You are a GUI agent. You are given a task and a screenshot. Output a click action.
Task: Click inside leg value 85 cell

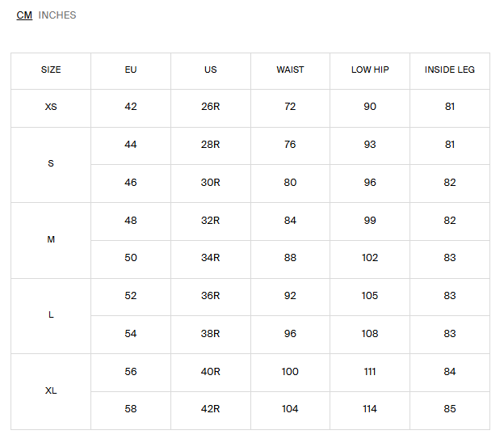coord(450,410)
